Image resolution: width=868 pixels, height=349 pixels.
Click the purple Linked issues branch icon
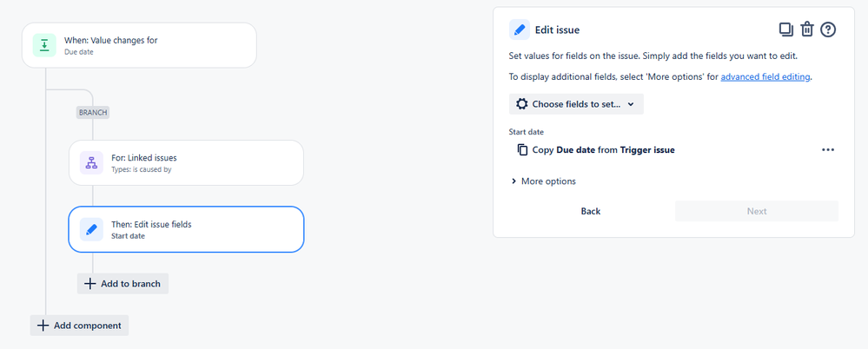click(x=91, y=162)
